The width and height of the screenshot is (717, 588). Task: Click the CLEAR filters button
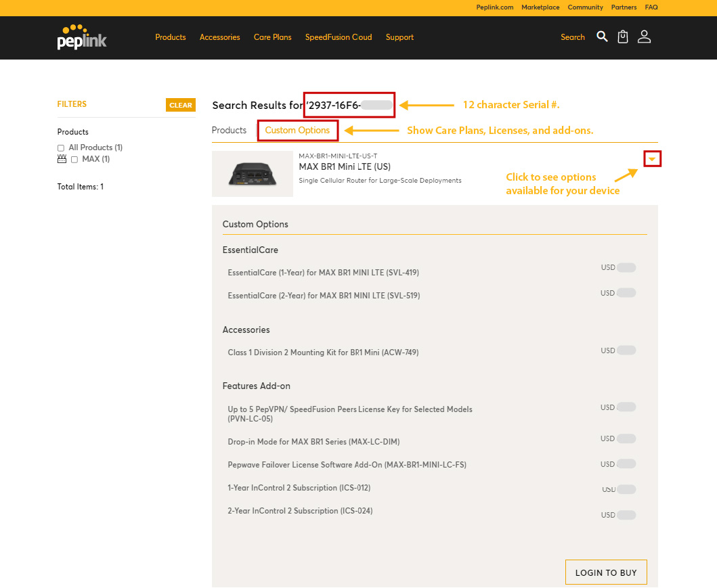click(x=180, y=105)
